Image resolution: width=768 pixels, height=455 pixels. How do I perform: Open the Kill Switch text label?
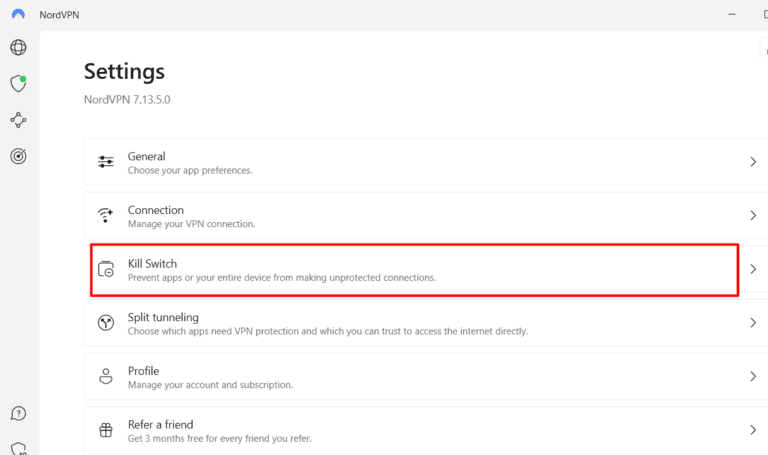[152, 263]
